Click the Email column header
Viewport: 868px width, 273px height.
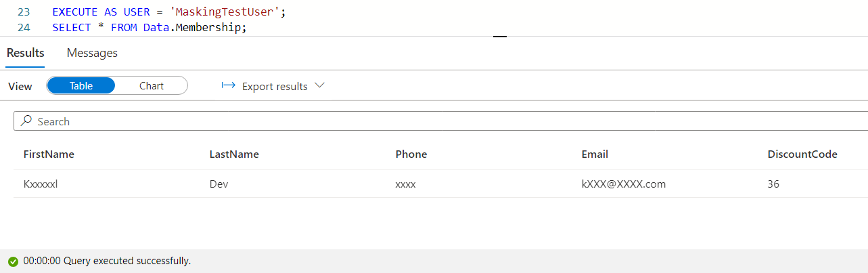tap(595, 154)
